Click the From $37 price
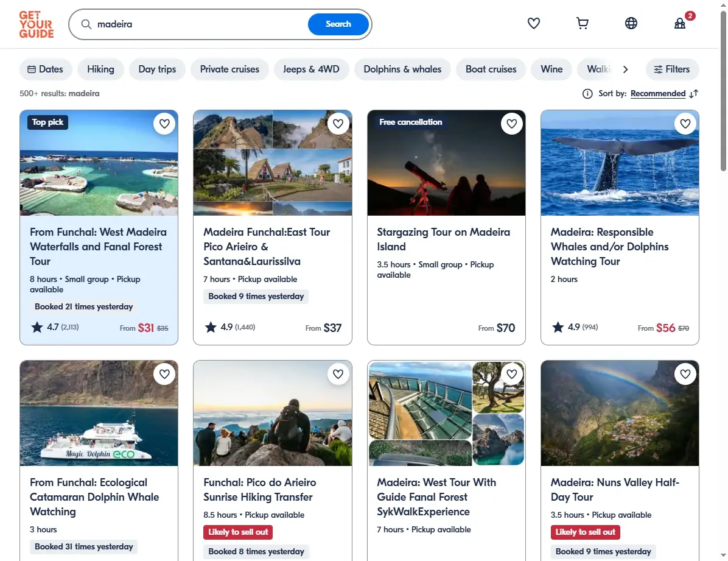This screenshot has height=561, width=728. [323, 328]
